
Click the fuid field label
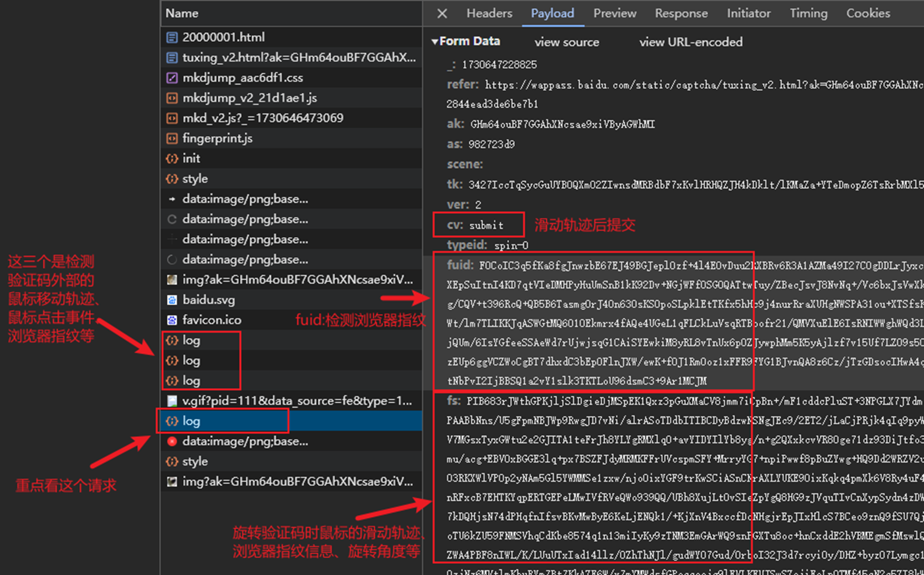(x=460, y=265)
